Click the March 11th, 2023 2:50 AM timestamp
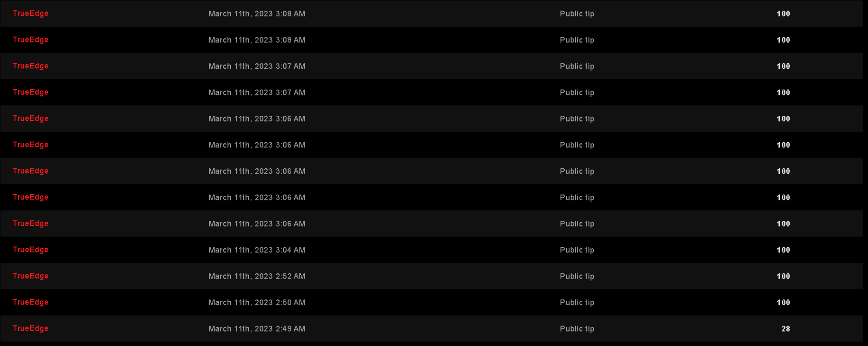This screenshot has width=868, height=346. 257,303
